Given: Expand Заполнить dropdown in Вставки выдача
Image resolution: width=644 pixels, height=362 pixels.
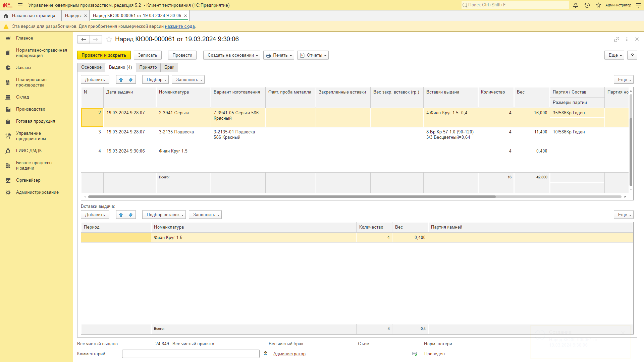Looking at the screenshot, I should [205, 215].
